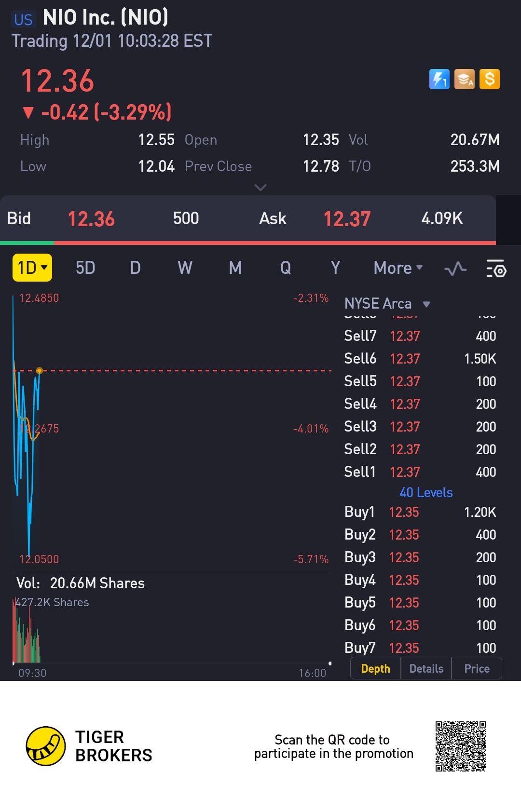The width and height of the screenshot is (521, 812).
Task: Tap the promotion QR code
Action: point(460,746)
